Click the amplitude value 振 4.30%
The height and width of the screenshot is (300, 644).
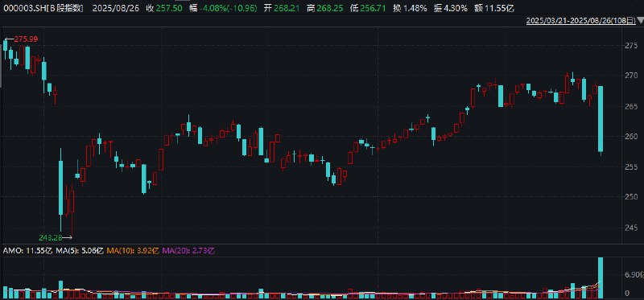tap(452, 8)
